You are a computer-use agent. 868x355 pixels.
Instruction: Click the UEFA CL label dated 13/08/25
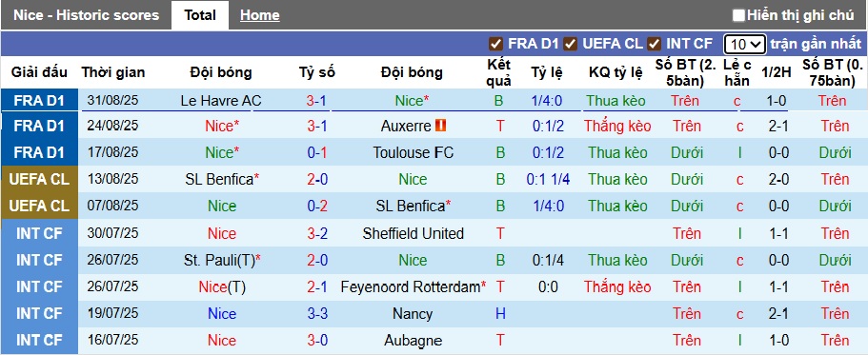(38, 179)
